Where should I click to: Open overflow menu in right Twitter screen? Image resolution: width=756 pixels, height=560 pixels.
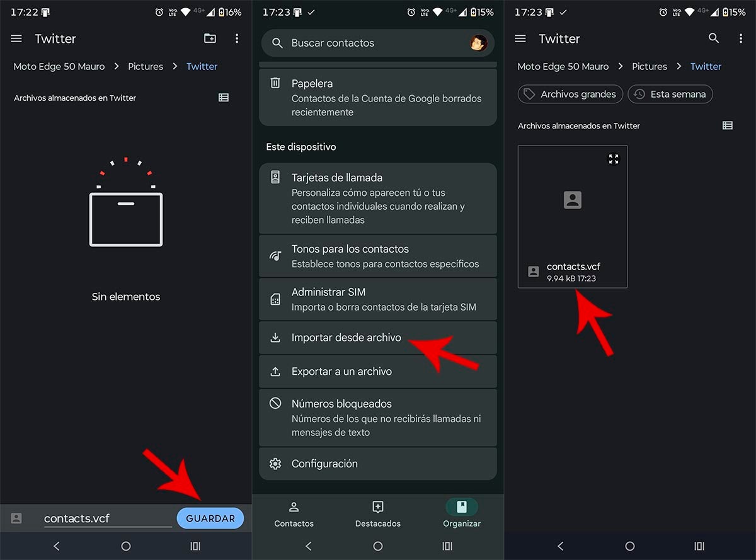point(741,38)
